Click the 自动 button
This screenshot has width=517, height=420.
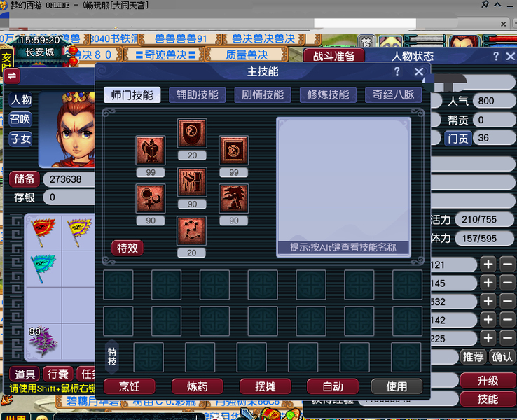point(333,386)
